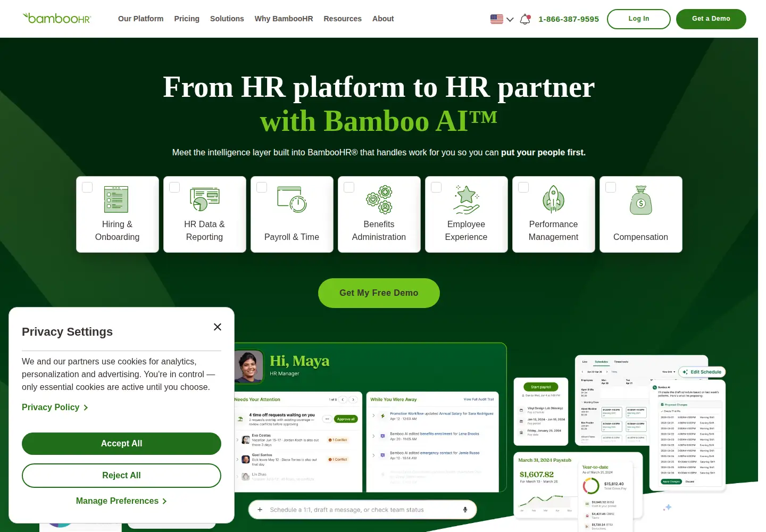Click the Payroll & Time clock icon

[292, 199]
